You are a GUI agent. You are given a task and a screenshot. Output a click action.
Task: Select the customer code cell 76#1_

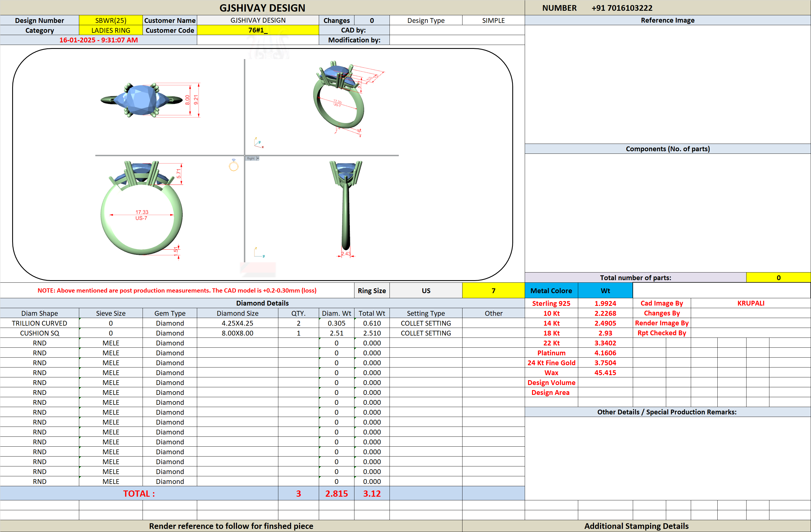tap(258, 30)
